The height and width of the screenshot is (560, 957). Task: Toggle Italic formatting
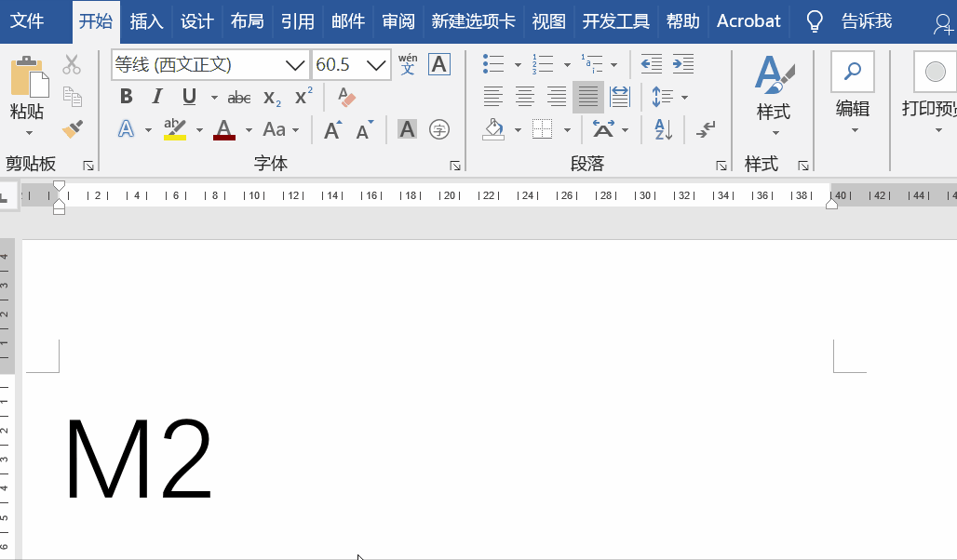click(x=156, y=97)
